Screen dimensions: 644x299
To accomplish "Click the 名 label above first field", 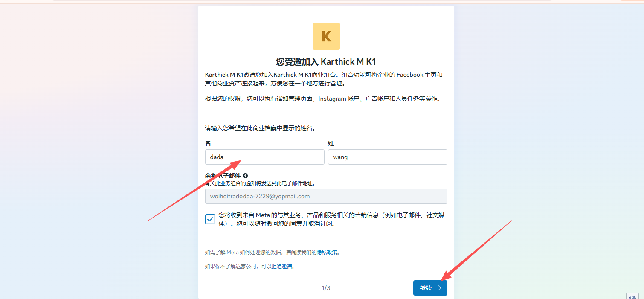I will pos(208,143).
